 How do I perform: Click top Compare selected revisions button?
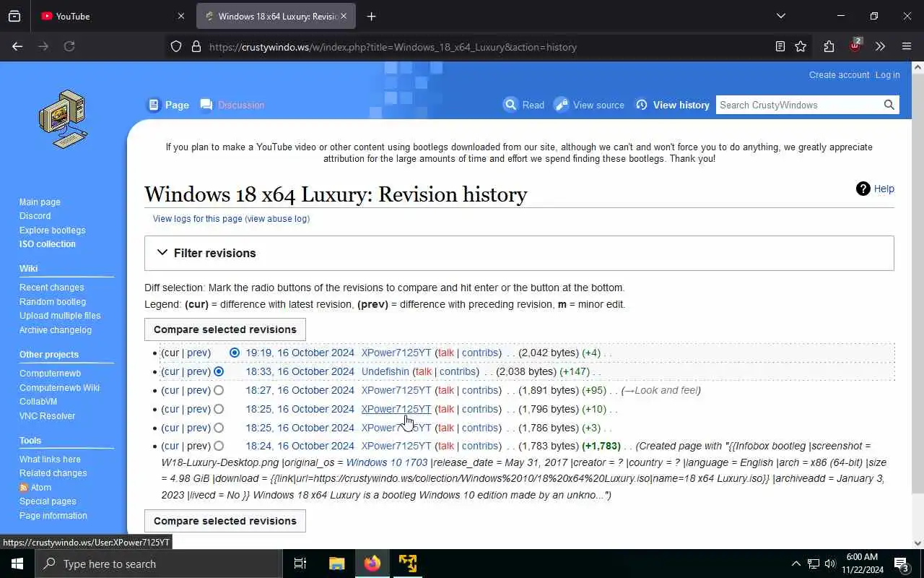click(x=225, y=329)
